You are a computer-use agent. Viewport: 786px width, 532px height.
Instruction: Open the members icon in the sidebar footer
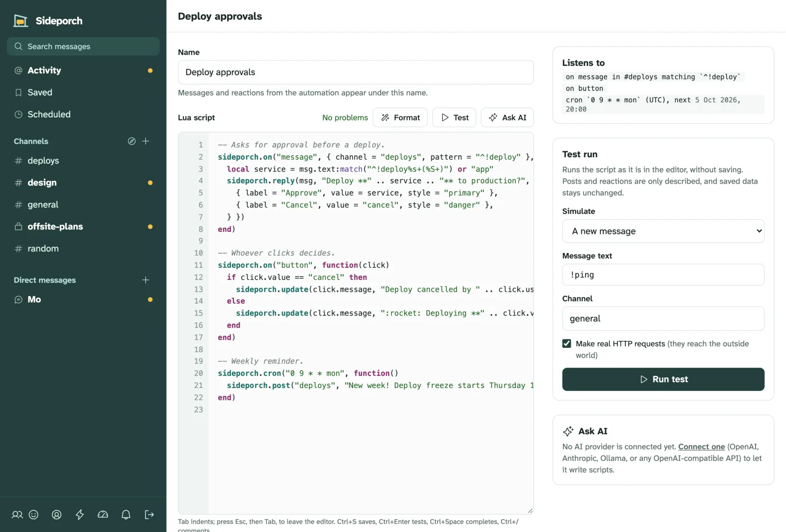point(17,514)
